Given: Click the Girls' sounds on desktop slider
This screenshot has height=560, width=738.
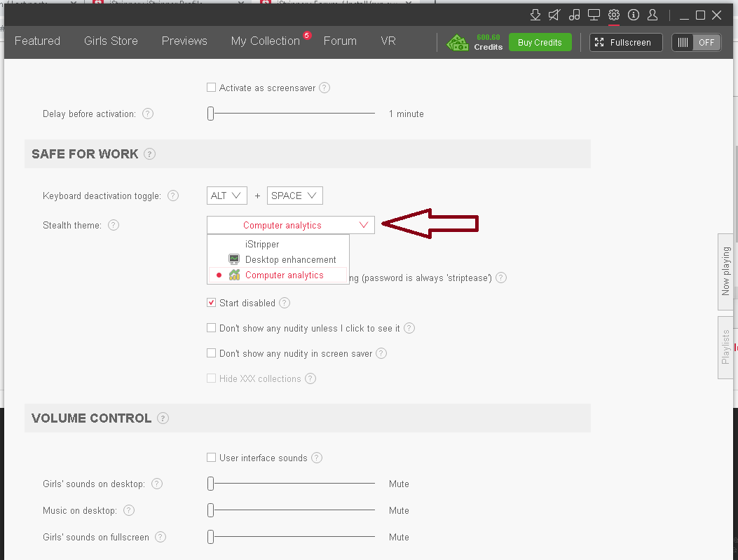Looking at the screenshot, I should [210, 484].
